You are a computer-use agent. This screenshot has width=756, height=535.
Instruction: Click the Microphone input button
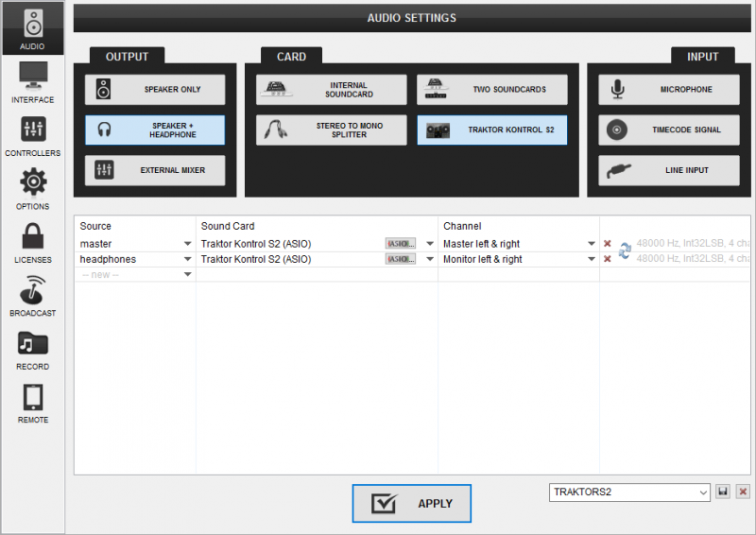(667, 90)
